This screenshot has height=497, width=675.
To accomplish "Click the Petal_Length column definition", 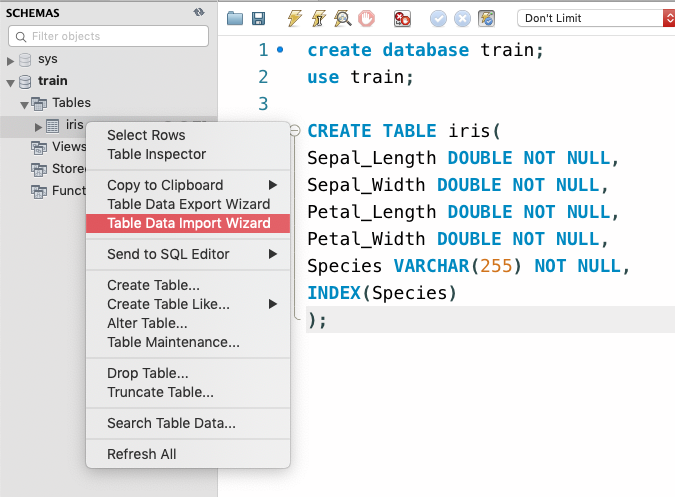I will click(463, 212).
